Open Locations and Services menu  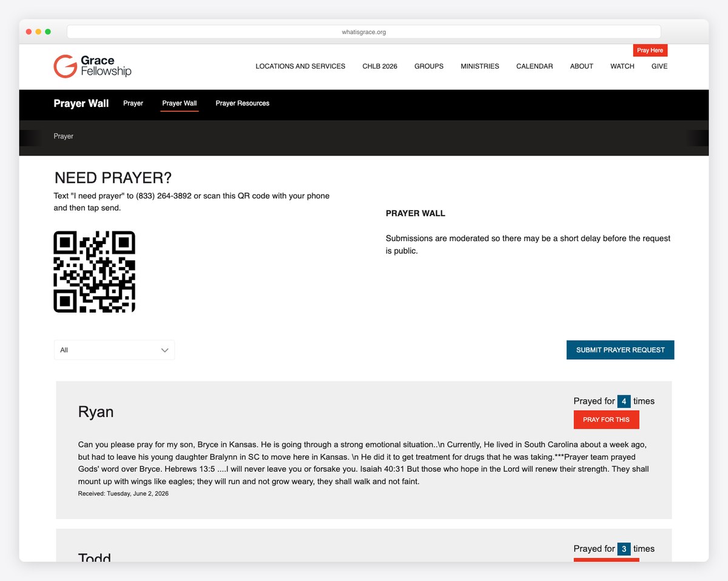coord(300,66)
